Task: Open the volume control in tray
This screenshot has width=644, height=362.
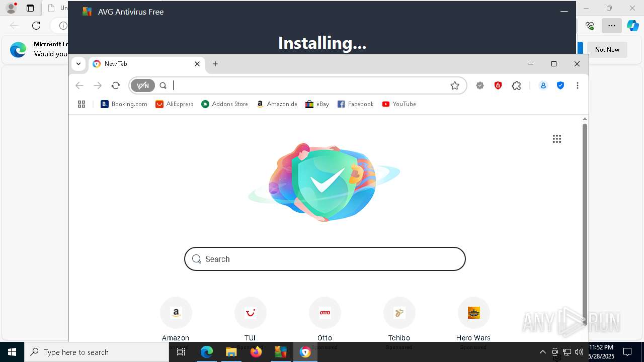Action: (579, 352)
